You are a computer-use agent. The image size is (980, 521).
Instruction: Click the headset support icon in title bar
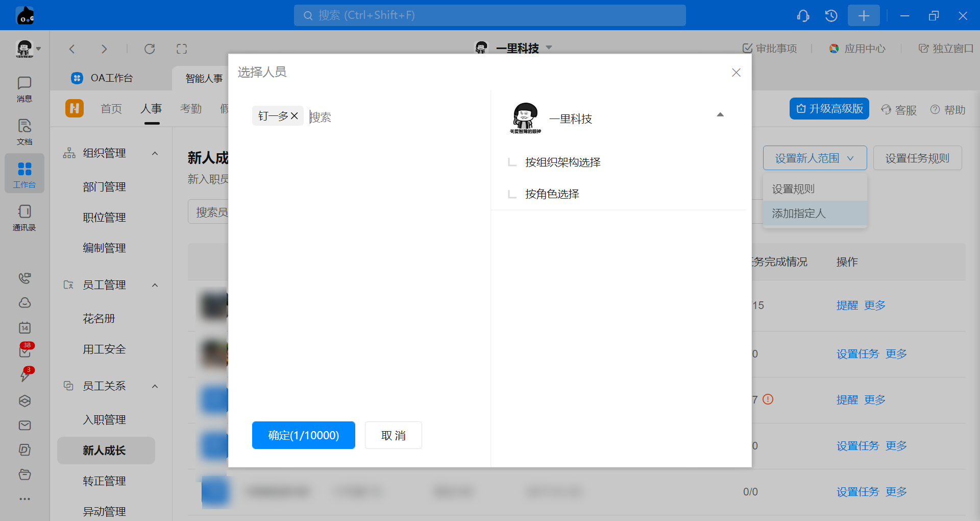point(803,16)
